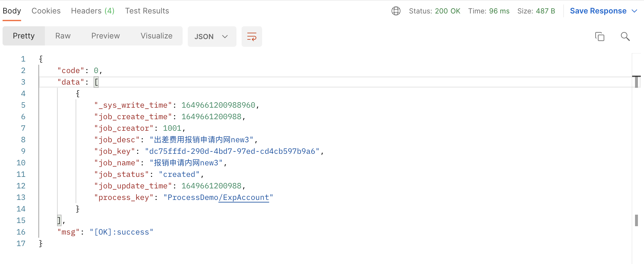
Task: Open the Headers (4) tab
Action: point(93,11)
